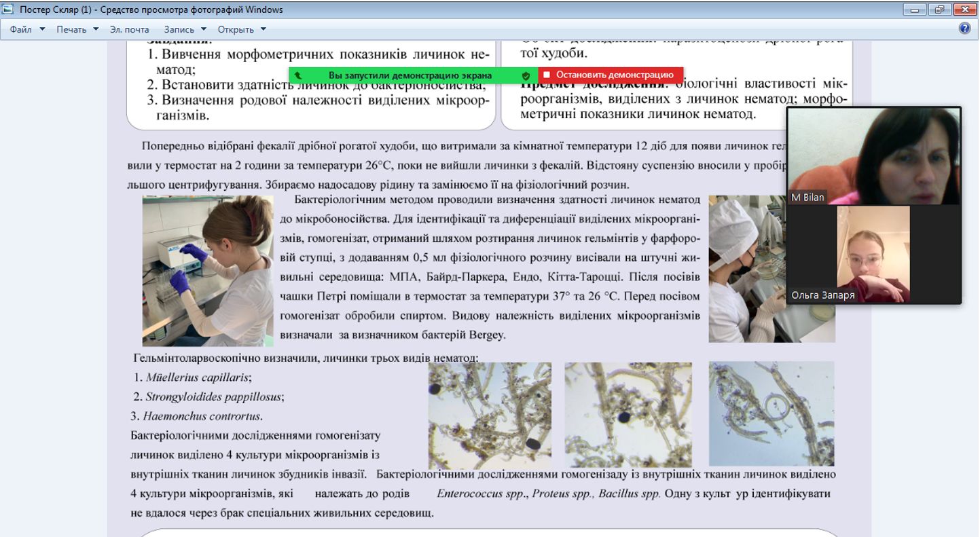Select M Bilan's video tile
980x537 pixels.
[874, 156]
